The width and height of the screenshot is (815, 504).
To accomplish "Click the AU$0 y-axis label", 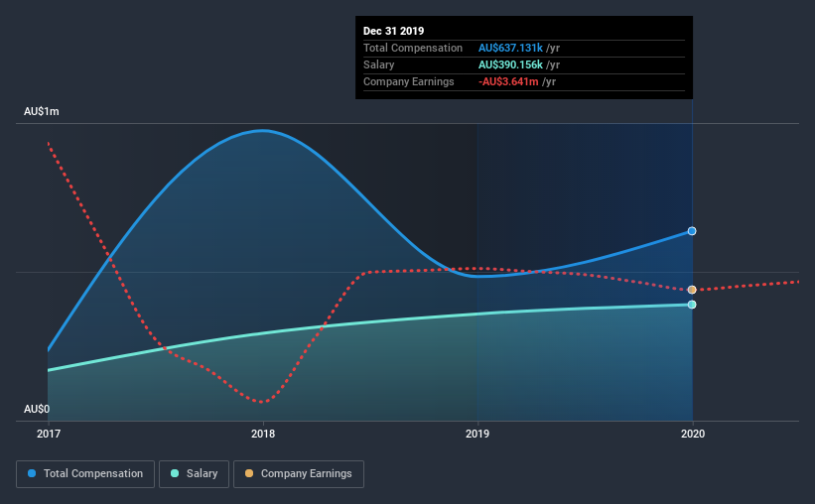I will (x=37, y=410).
